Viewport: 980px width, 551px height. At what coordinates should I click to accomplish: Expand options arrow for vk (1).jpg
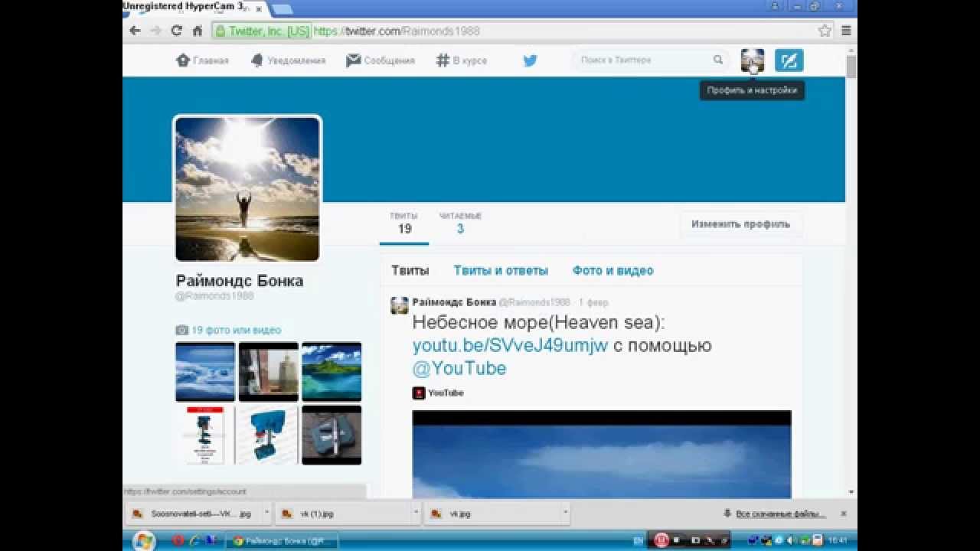tap(415, 514)
